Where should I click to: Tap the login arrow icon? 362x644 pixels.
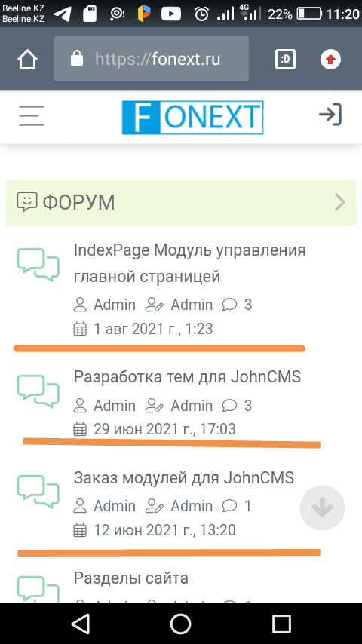pyautogui.click(x=331, y=115)
